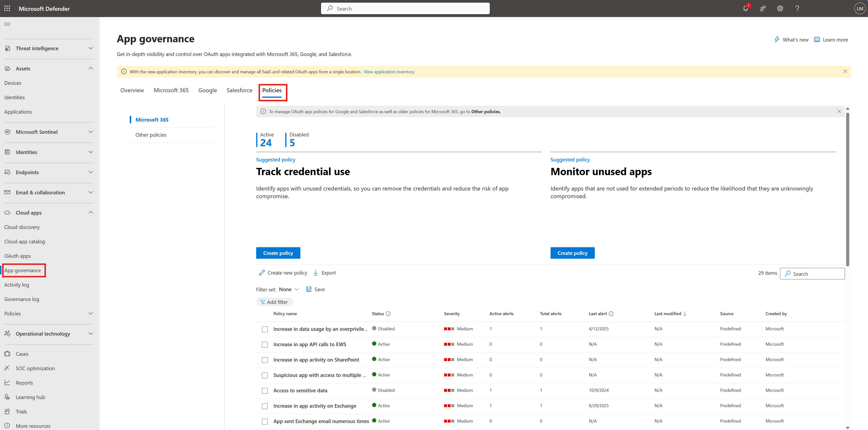The height and width of the screenshot is (430, 868).
Task: Collapse the Cloud apps section
Action: pos(91,212)
